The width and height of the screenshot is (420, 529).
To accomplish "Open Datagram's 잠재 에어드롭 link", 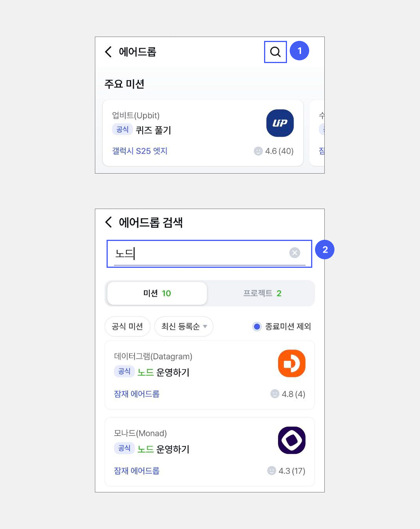I will [x=136, y=394].
